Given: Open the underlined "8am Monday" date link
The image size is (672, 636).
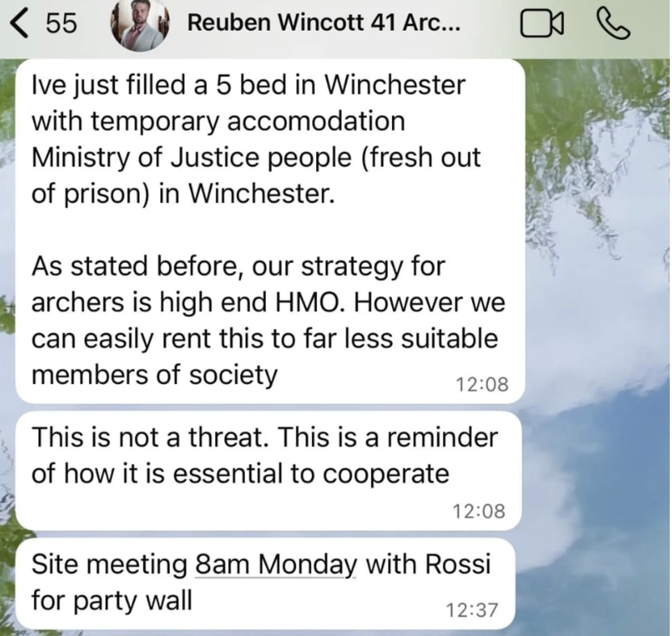Looking at the screenshot, I should (276, 564).
